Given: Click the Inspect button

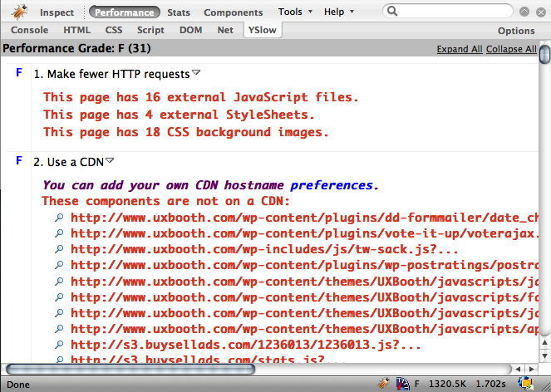Looking at the screenshot, I should 57,12.
